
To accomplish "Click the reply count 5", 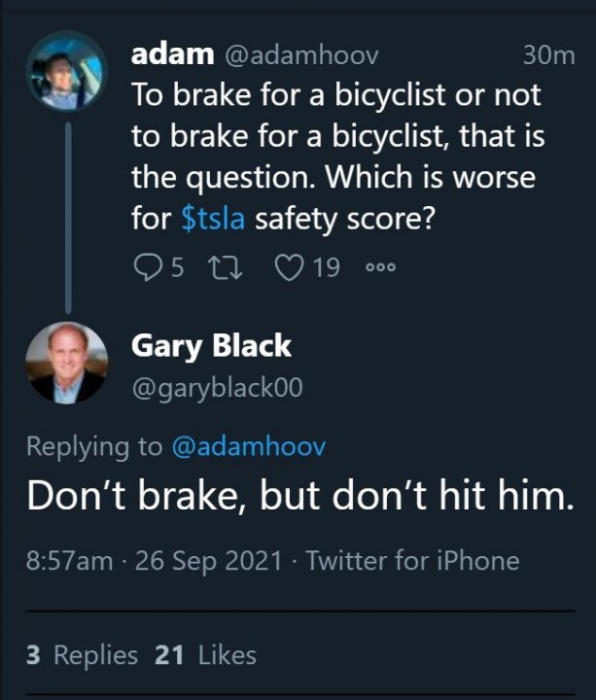I will pyautogui.click(x=177, y=266).
